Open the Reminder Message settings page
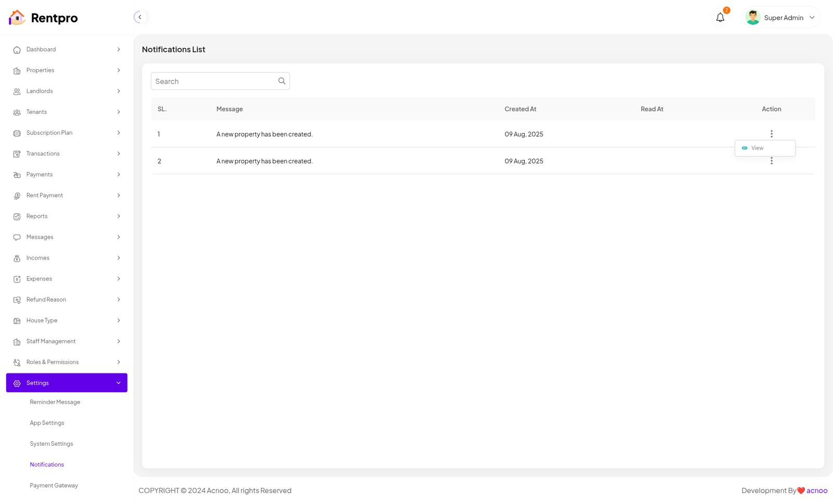Viewport: 833px width, 504px height. [x=55, y=402]
